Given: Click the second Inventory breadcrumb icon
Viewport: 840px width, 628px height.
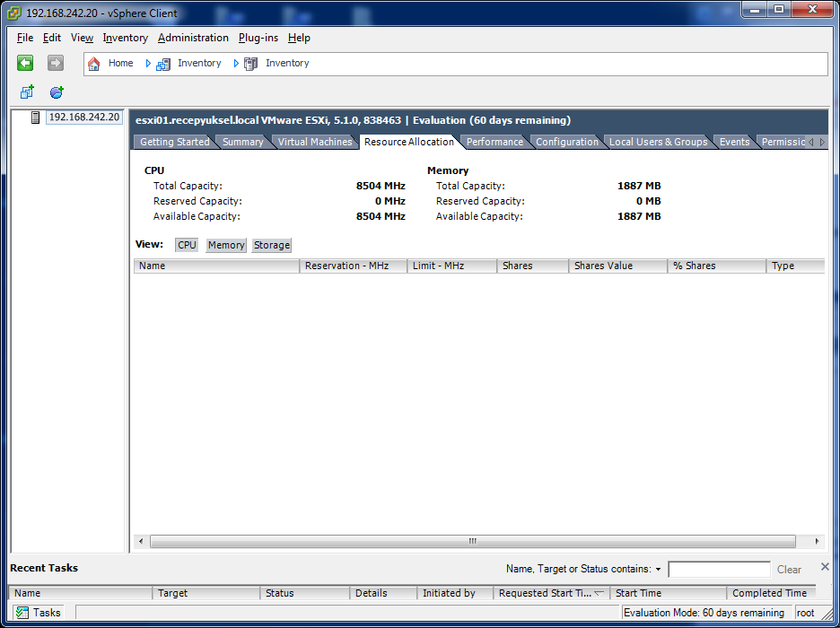Looking at the screenshot, I should click(x=250, y=65).
